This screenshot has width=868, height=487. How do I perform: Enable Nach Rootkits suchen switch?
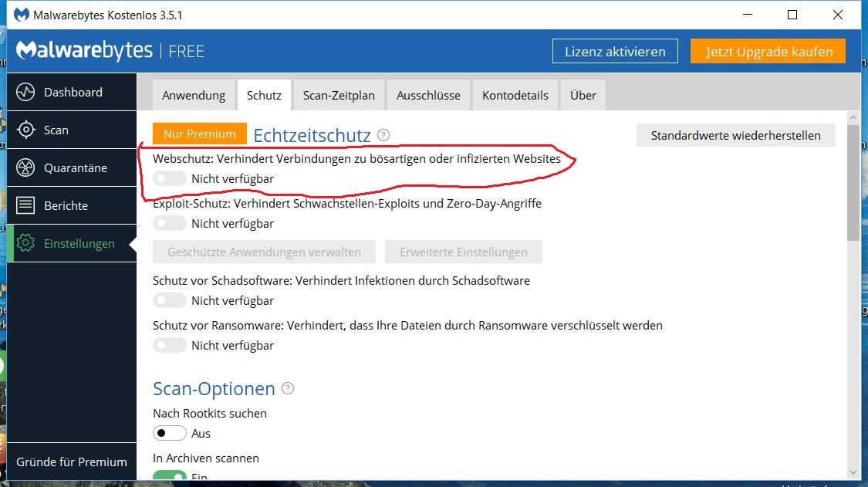pyautogui.click(x=170, y=433)
